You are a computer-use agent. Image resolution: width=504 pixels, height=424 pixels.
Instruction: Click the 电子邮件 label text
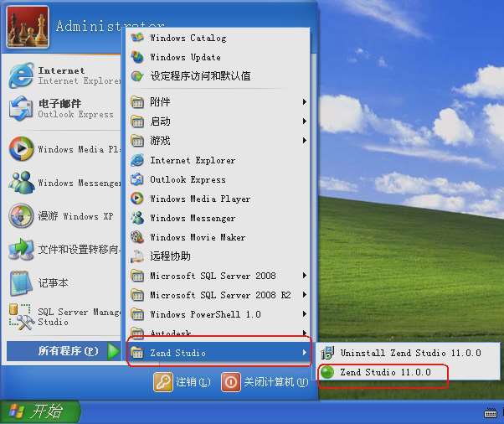tap(59, 104)
